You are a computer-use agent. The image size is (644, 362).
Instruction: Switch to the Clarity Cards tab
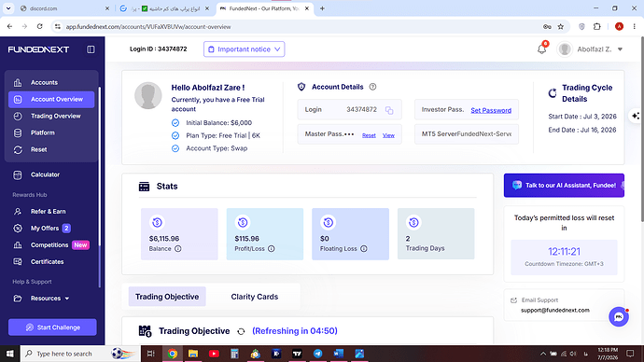(255, 297)
